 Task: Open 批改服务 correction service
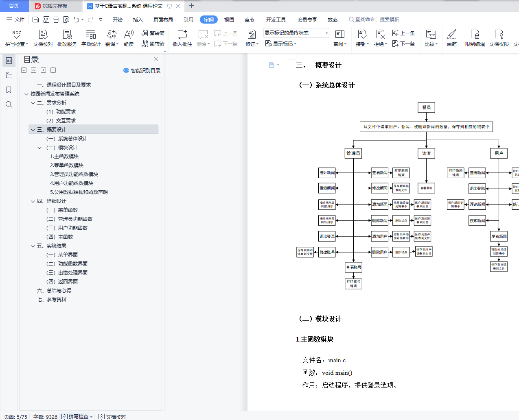pyautogui.click(x=67, y=38)
